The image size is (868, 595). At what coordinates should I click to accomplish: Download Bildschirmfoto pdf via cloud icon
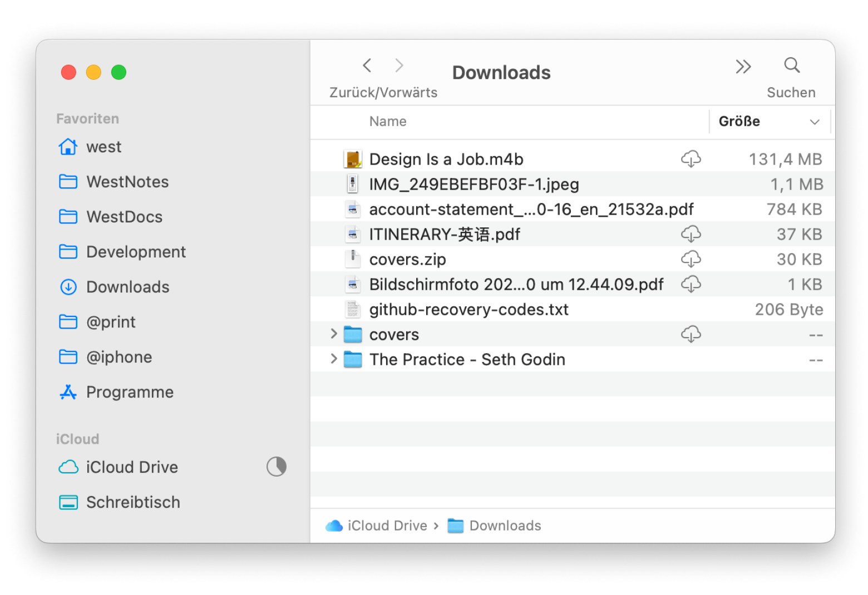coord(691,284)
